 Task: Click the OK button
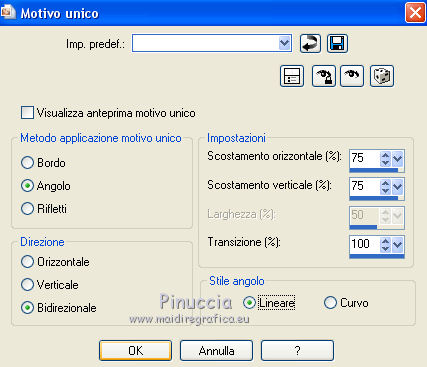pos(135,350)
